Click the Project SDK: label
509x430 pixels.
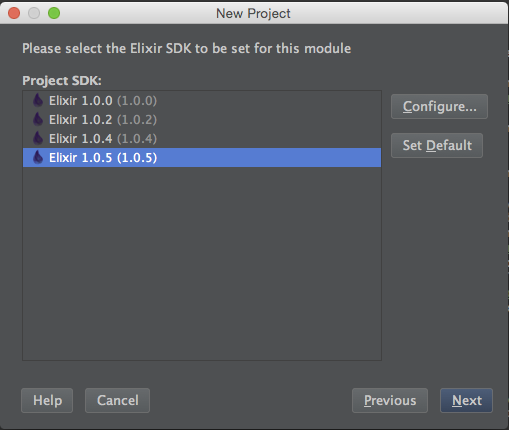[62, 81]
